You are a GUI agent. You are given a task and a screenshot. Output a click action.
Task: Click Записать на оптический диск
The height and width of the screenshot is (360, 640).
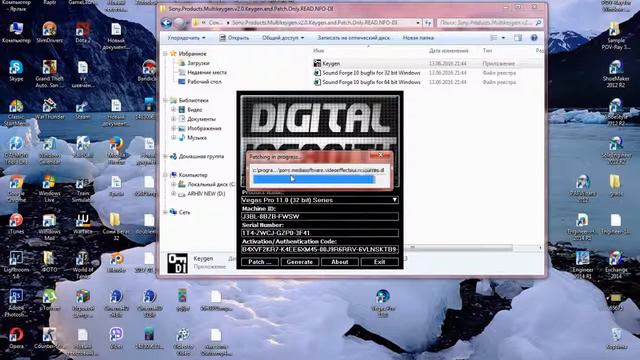[353, 38]
